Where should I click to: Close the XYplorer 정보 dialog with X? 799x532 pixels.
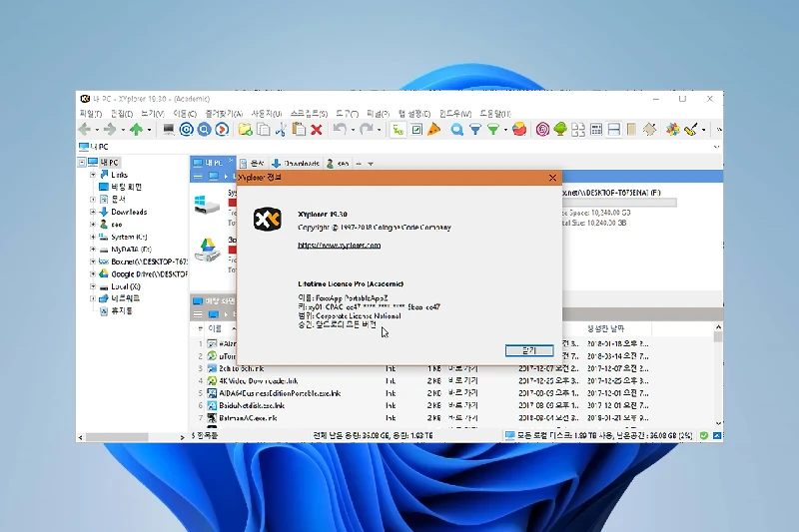click(553, 178)
